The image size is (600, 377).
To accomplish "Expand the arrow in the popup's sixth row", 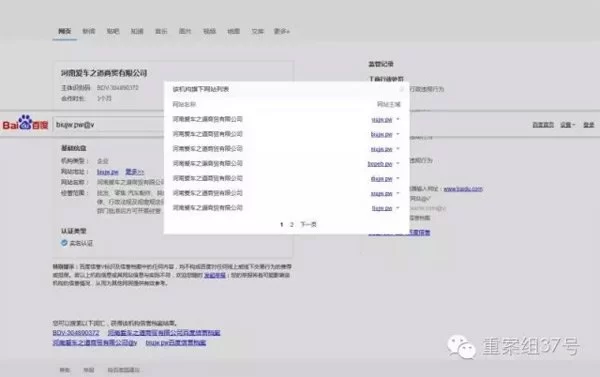I will [x=398, y=193].
